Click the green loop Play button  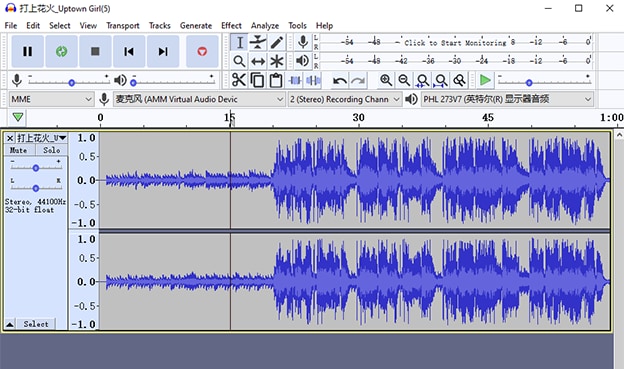pos(61,51)
